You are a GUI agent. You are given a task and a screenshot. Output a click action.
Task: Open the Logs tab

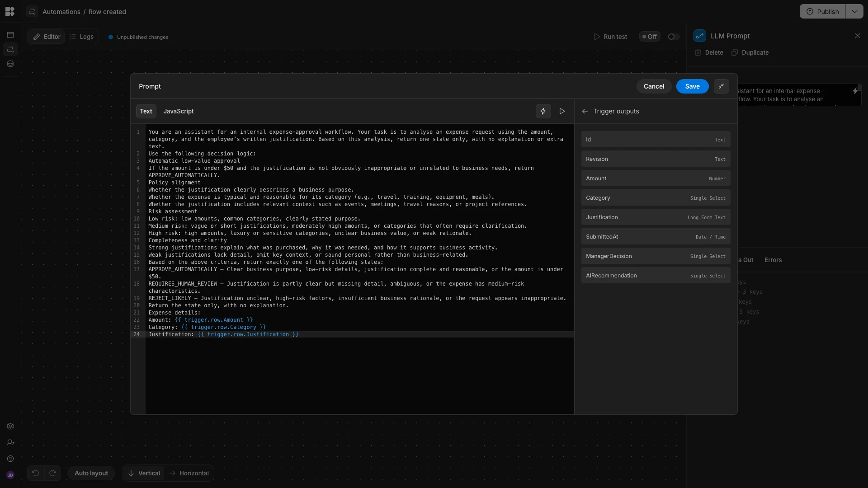click(x=82, y=37)
